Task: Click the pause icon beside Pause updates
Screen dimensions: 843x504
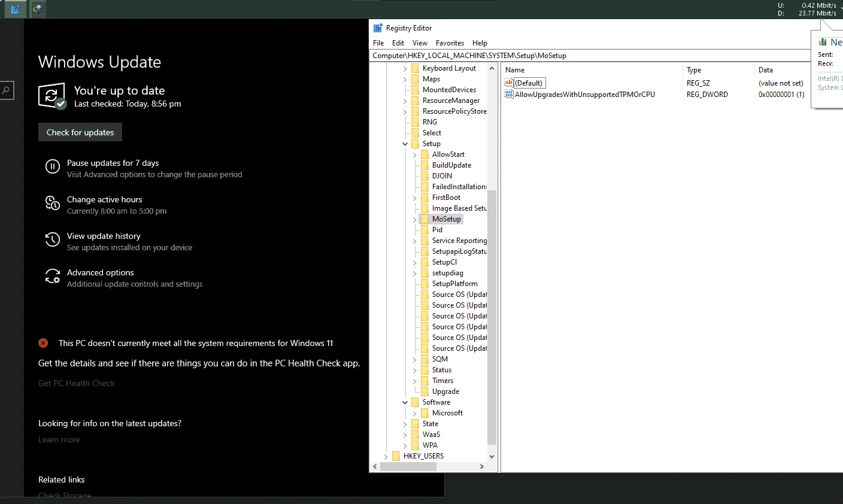Action: click(53, 167)
